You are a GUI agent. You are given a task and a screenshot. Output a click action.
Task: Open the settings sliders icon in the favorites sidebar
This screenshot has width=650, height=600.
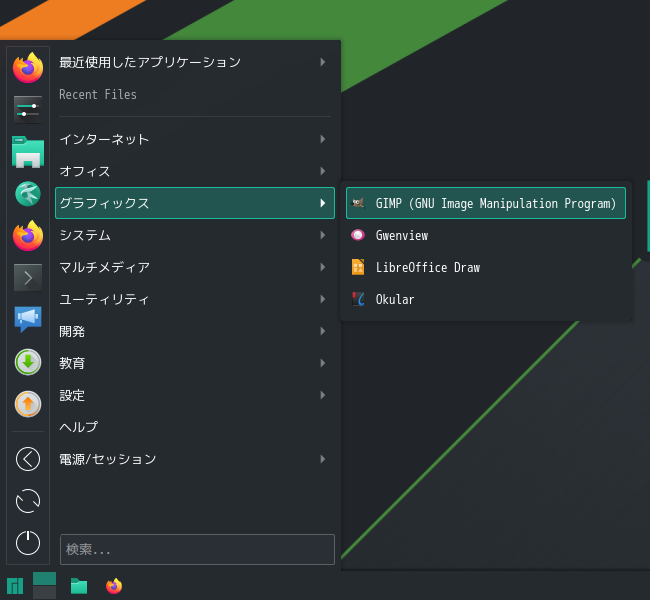coord(28,110)
